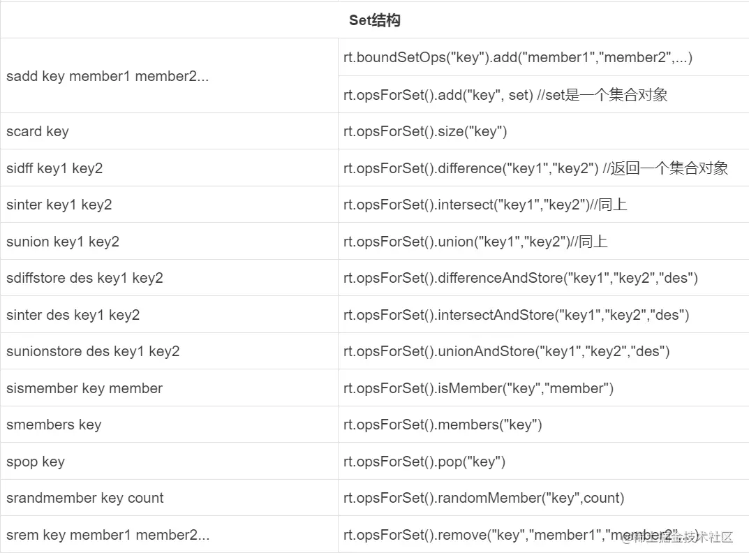The image size is (749, 560).
Task: Click the differenceAndStore code cell
Action: click(520, 278)
